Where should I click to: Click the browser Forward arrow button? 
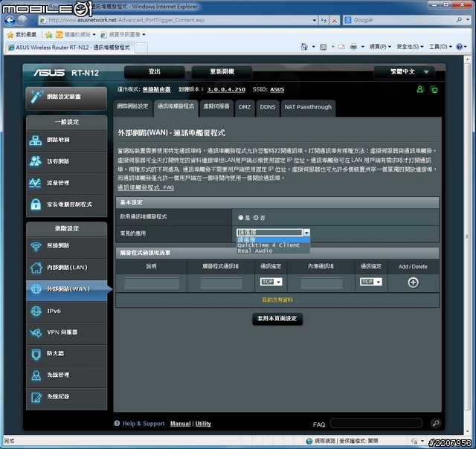tap(22, 20)
